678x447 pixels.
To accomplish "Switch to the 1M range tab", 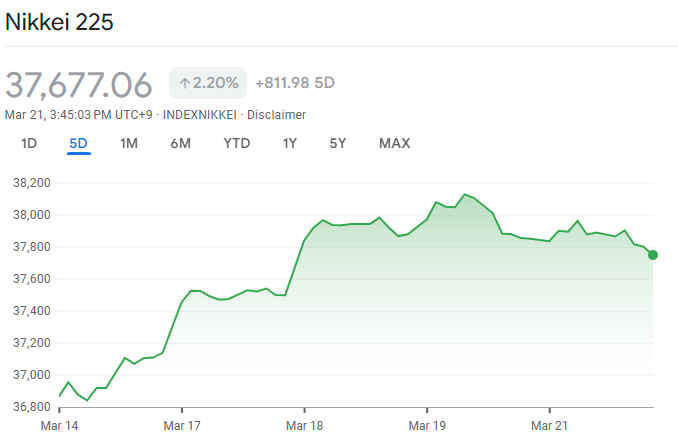I will coord(129,143).
